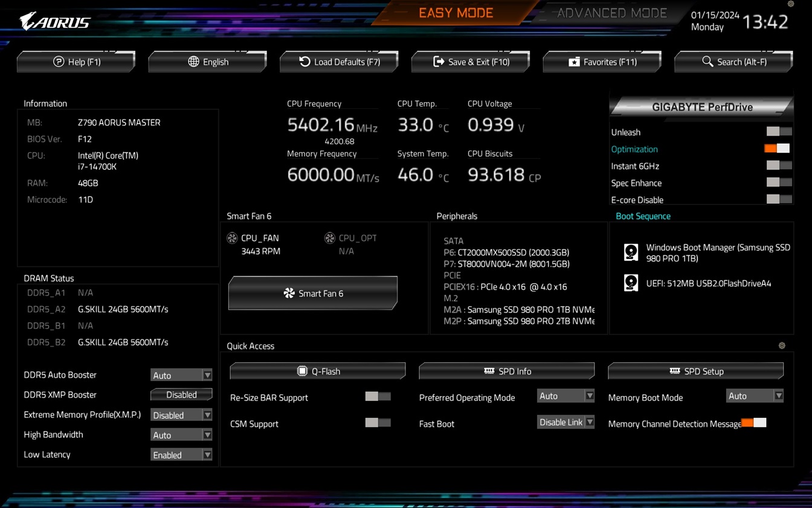Click the globe language icon
812x508 pixels.
tap(193, 62)
